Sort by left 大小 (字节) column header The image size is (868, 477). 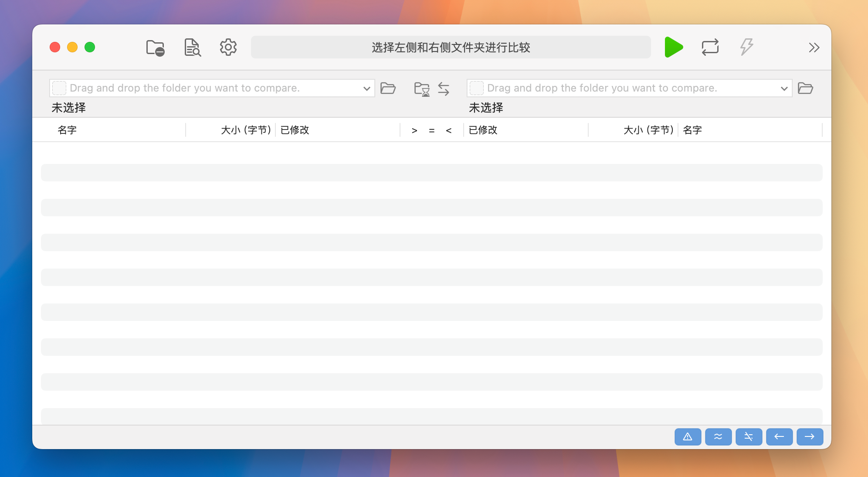coord(246,130)
